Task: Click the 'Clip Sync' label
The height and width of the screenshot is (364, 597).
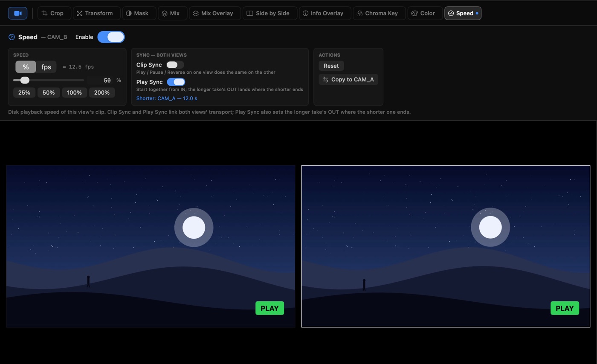Action: 149,65
